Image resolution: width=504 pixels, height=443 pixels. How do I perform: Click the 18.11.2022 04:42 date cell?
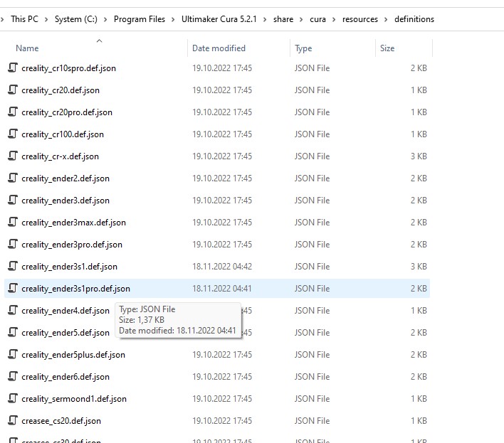(x=222, y=267)
